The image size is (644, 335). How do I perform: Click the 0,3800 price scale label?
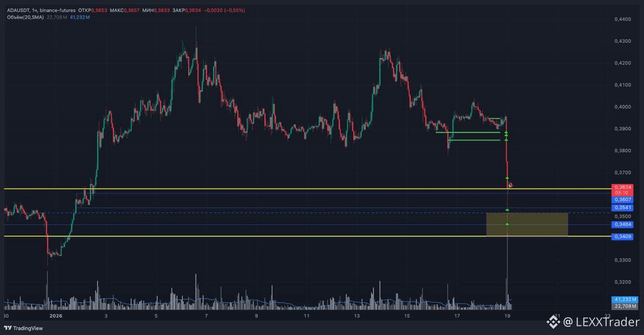click(622, 151)
